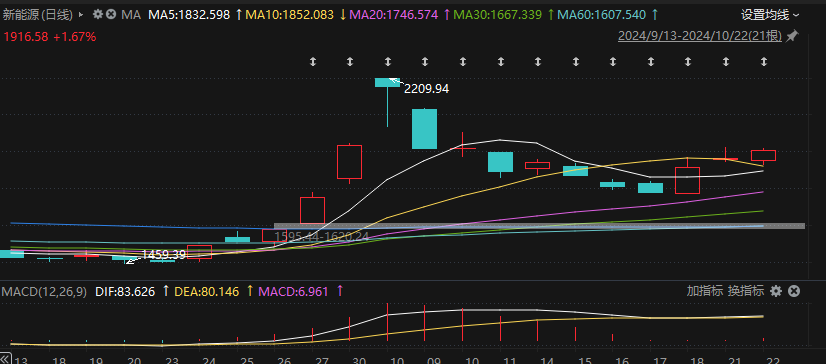Image resolution: width=826 pixels, height=364 pixels.
Task: Click the double-chevron collapse icon at bottom-left
Action: [5, 359]
